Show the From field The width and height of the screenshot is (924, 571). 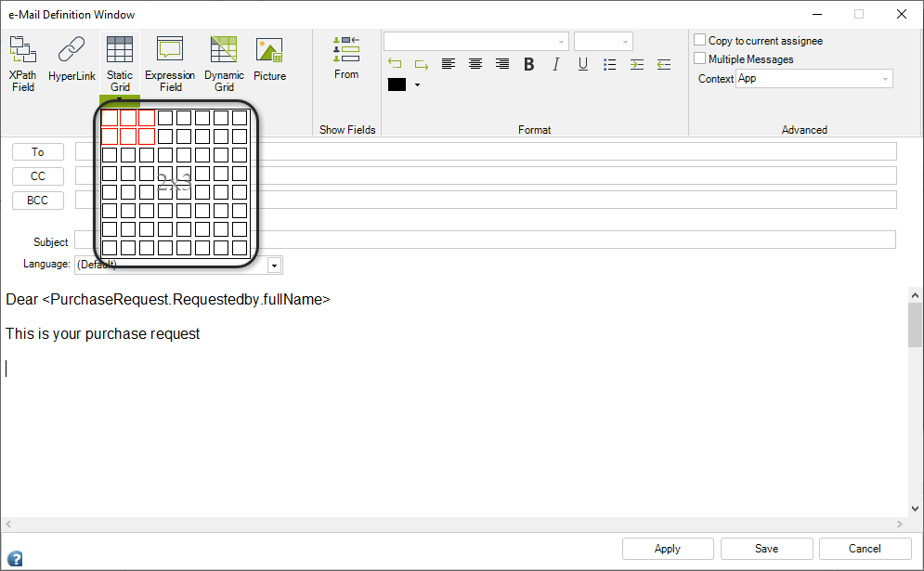tap(346, 58)
